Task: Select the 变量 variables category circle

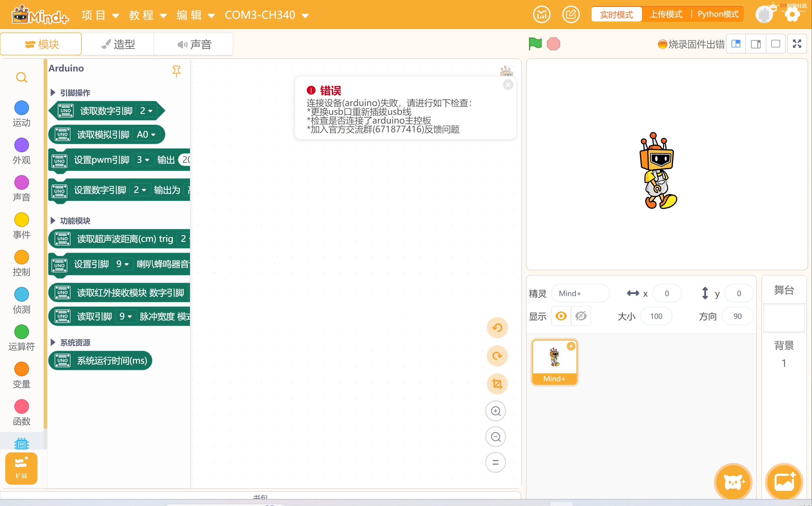Action: coord(21,369)
